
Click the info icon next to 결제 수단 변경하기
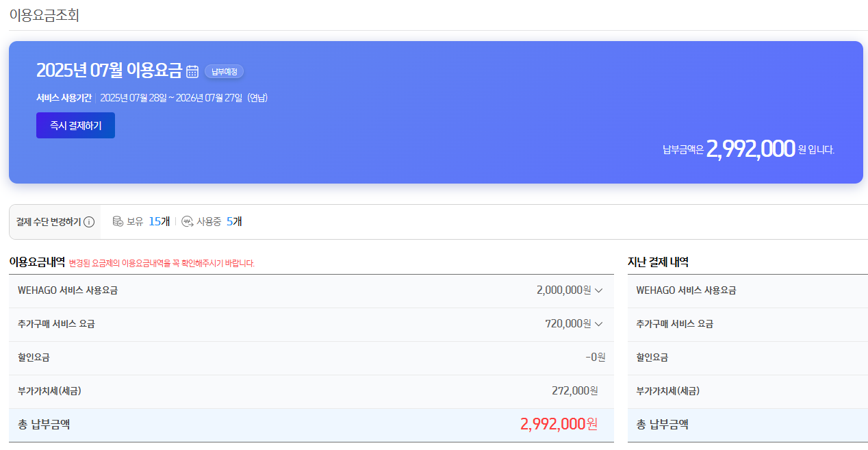[x=89, y=222]
